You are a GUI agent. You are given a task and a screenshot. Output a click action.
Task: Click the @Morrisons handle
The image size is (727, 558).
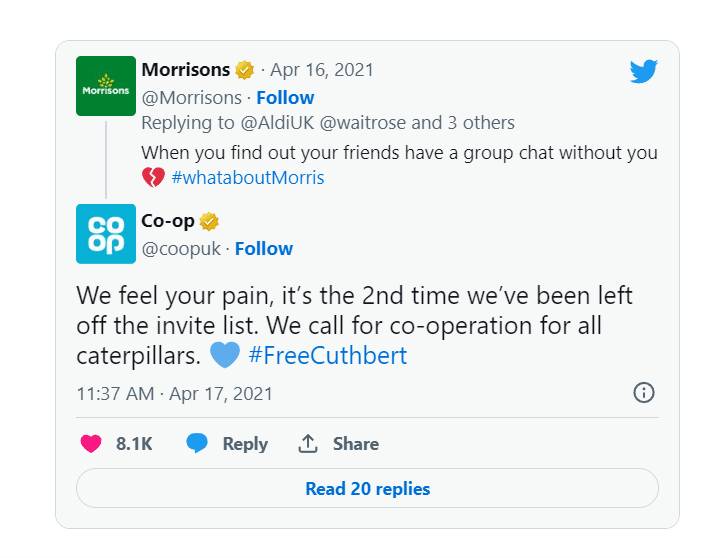(x=191, y=97)
